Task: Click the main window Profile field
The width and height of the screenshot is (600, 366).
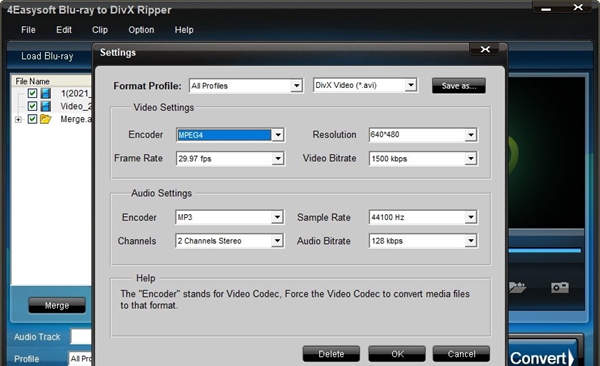Action: click(x=80, y=359)
